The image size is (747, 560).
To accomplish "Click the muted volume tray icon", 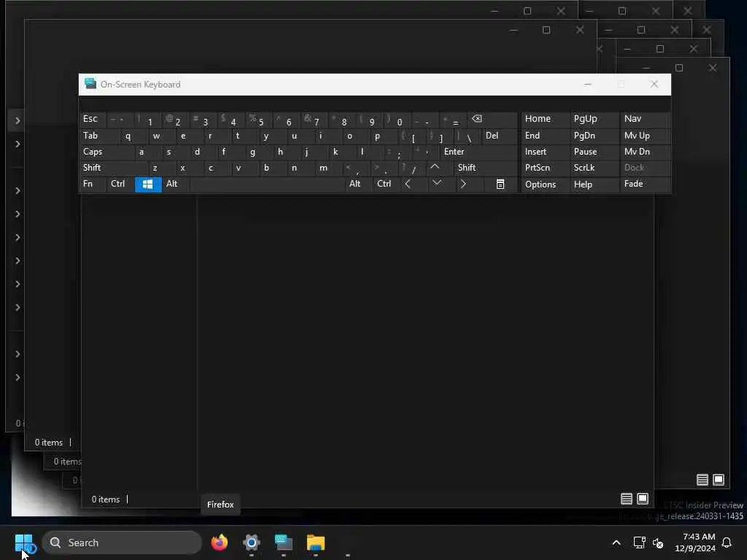I will coord(658,542).
